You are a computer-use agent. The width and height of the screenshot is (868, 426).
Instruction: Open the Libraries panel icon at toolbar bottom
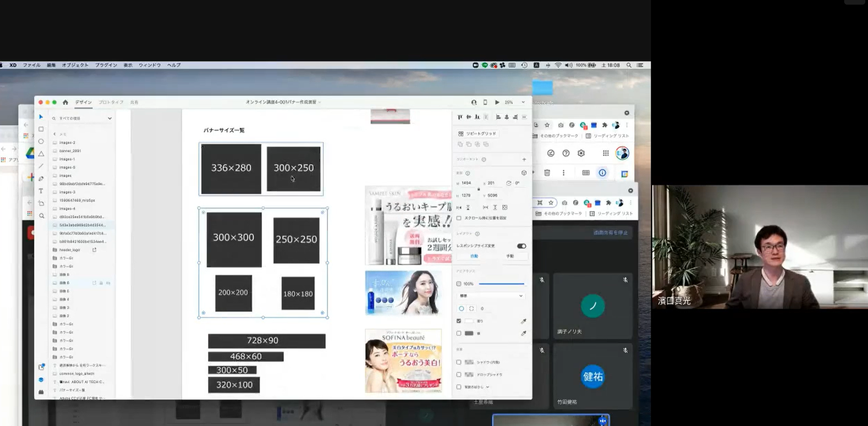[x=41, y=367]
